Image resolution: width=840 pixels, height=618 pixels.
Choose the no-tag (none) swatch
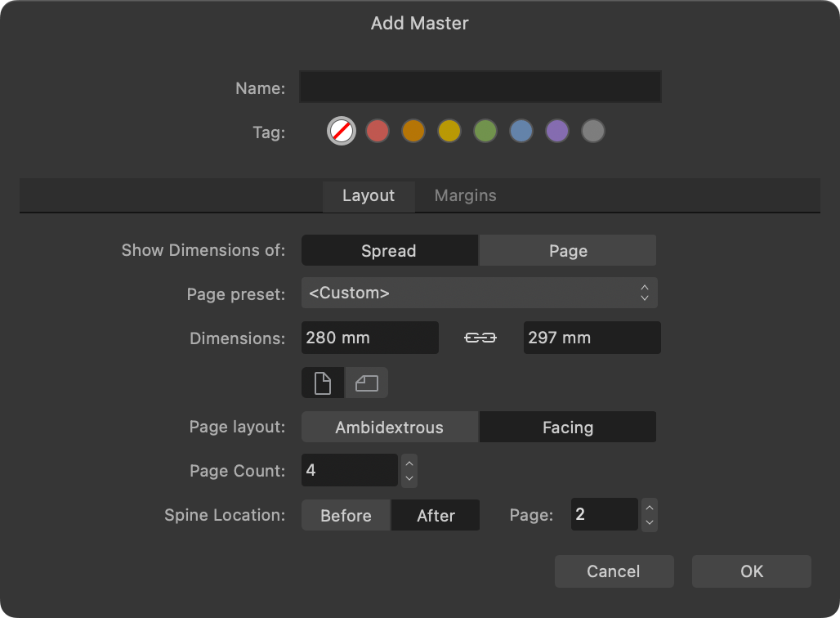coord(342,131)
